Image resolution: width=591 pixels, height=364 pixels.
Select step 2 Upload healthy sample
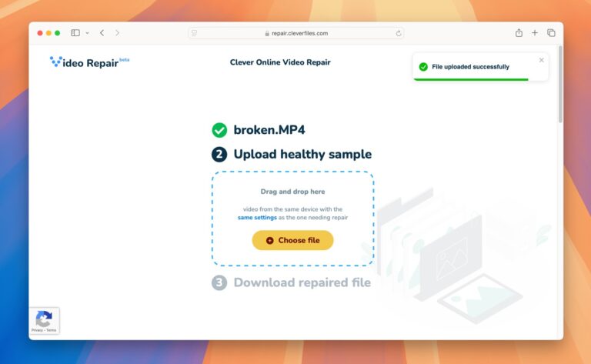(x=292, y=155)
